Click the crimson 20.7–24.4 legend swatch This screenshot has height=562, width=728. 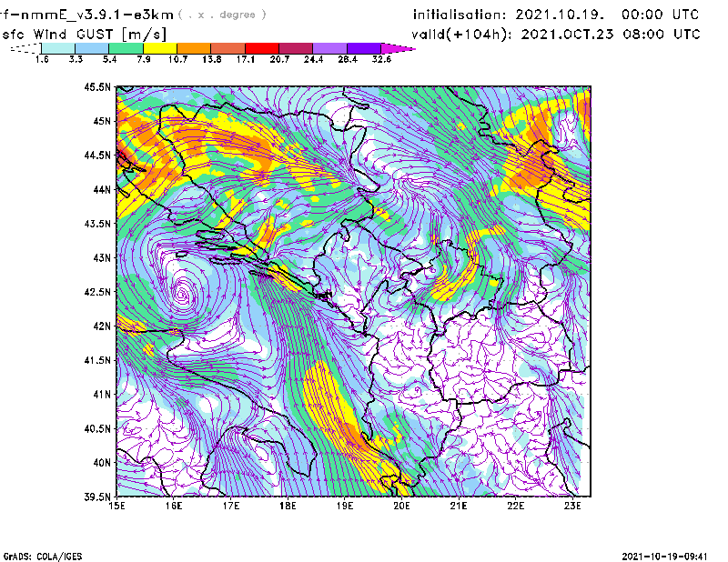tap(296, 48)
